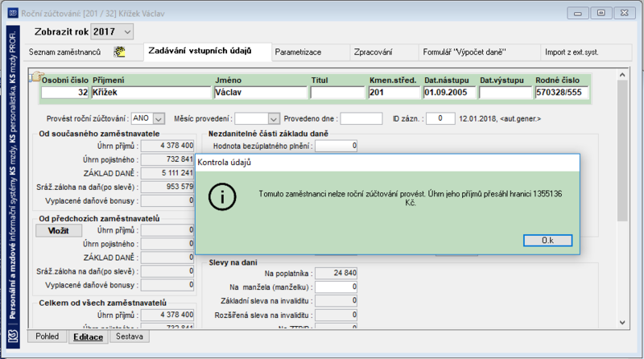The image size is (644, 359).
Task: Click the KS logo icon in sidebar bottom
Action: pos(13,336)
